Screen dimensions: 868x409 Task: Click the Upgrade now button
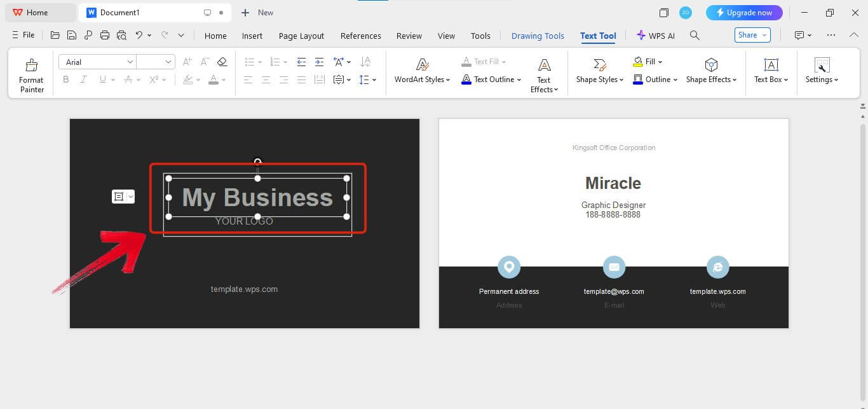(744, 13)
